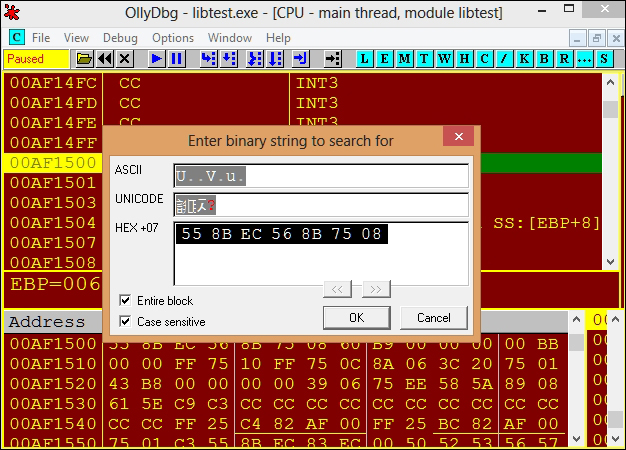The image size is (626, 450).
Task: Click the Step into toolbar icon
Action: (x=208, y=59)
